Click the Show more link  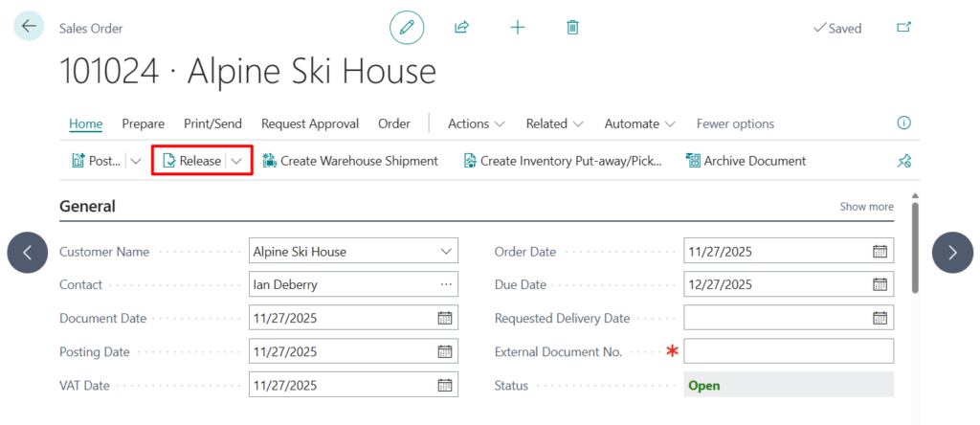pyautogui.click(x=866, y=207)
